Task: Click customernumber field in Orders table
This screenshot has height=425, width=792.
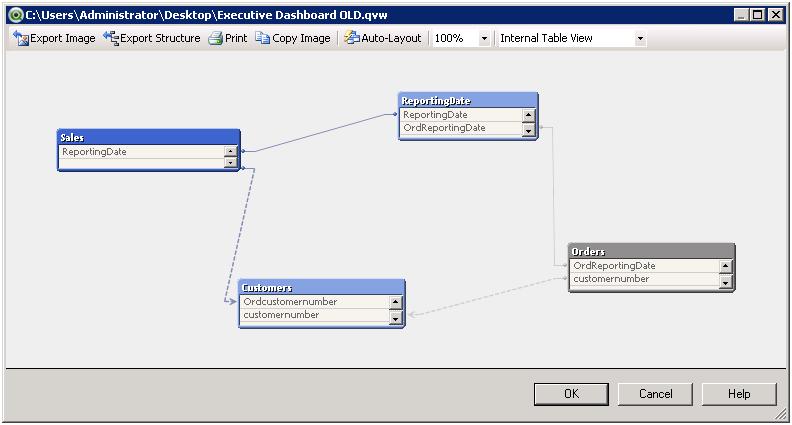Action: [x=645, y=278]
